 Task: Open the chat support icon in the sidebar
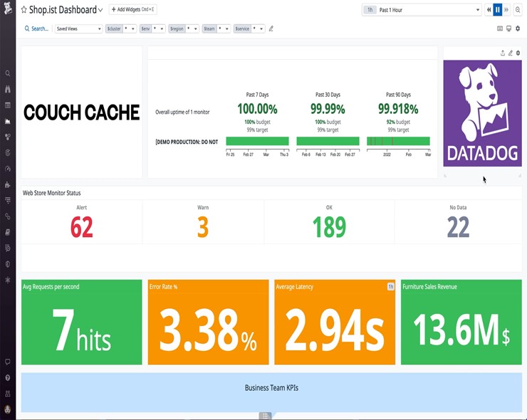click(x=8, y=362)
